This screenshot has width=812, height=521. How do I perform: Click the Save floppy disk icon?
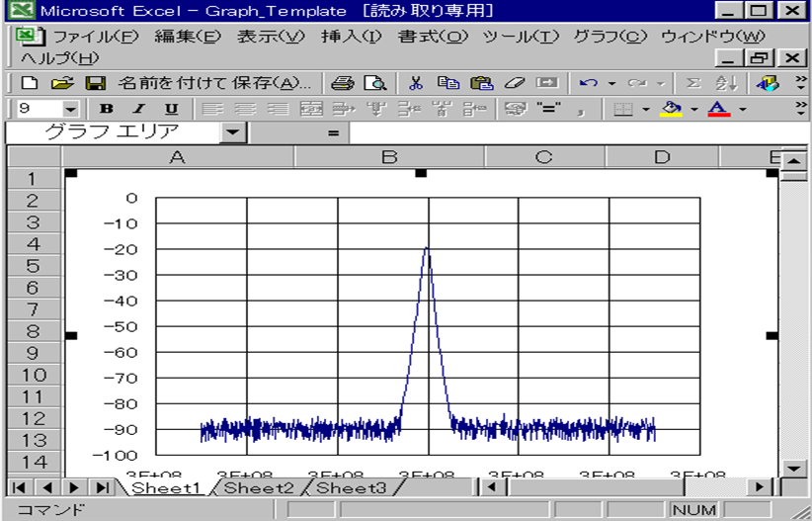(x=95, y=83)
